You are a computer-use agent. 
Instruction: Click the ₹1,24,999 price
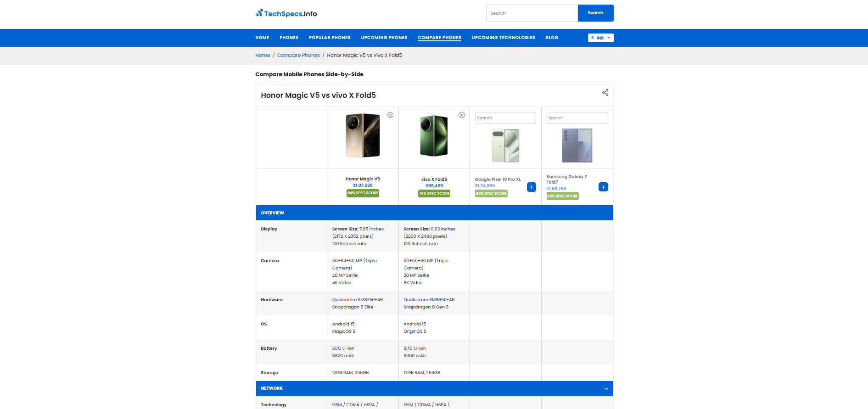(485, 186)
